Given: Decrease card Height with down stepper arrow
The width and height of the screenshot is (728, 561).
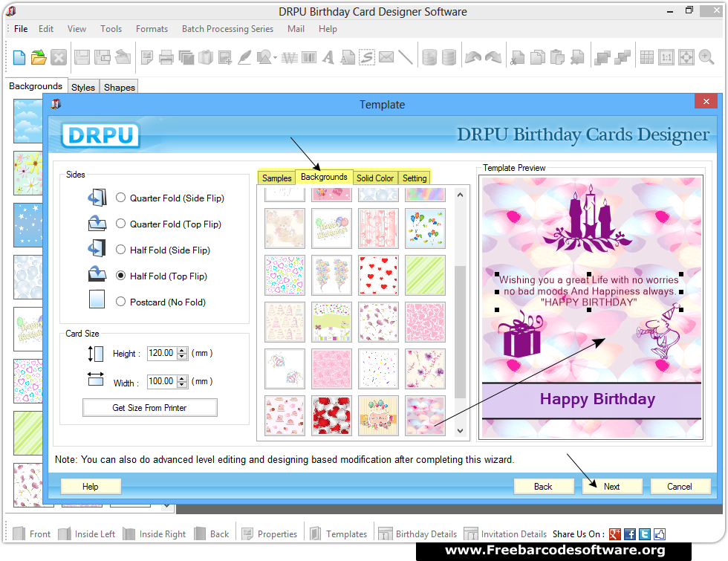Looking at the screenshot, I should point(183,356).
